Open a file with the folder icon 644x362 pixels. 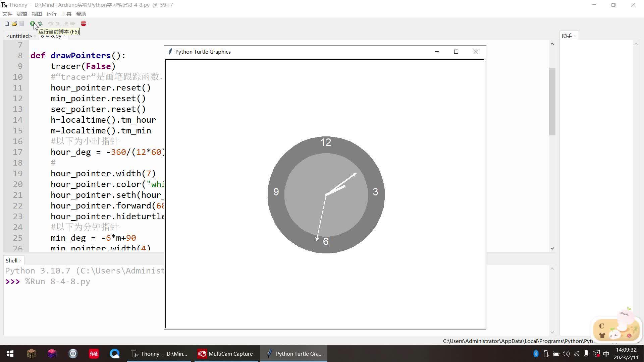tap(14, 23)
